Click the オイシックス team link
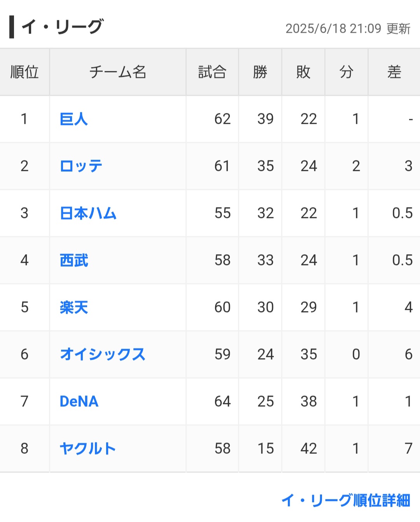Viewport: 420px width, 522px height. pos(103,355)
